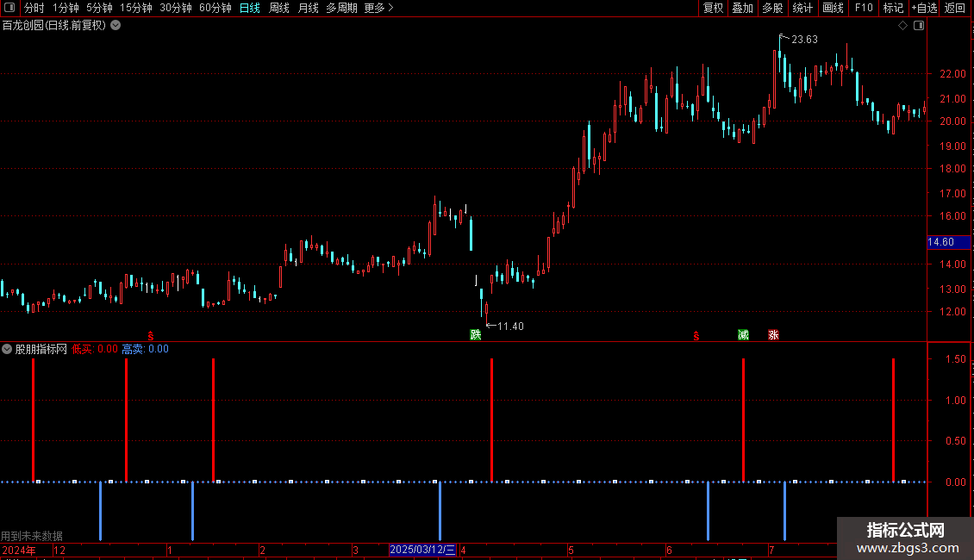974x560 pixels.
Task: Click the 低买: 0.00 indicator value
Action: pos(95,349)
